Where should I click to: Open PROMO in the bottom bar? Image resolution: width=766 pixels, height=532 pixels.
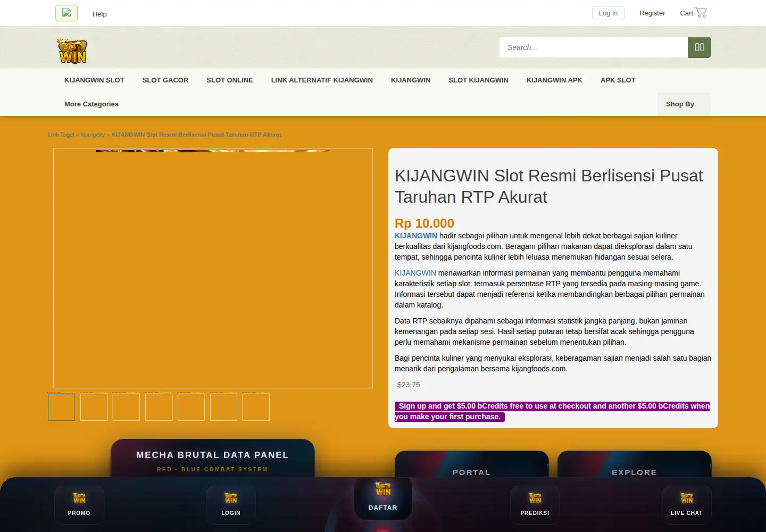point(79,504)
